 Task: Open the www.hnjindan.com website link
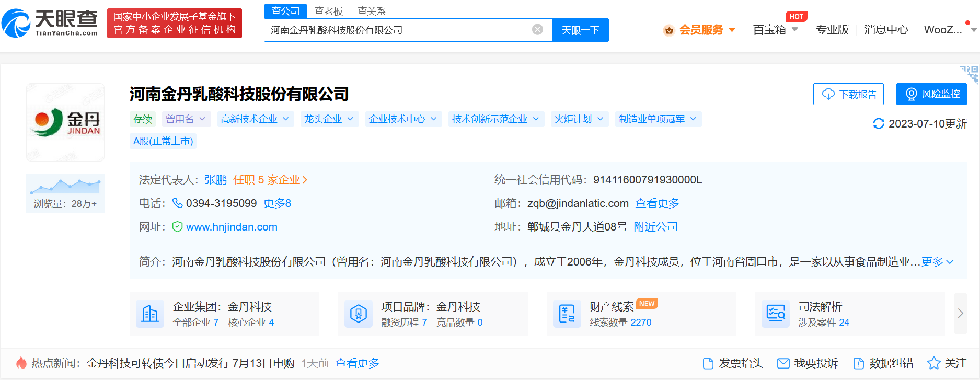tap(232, 227)
